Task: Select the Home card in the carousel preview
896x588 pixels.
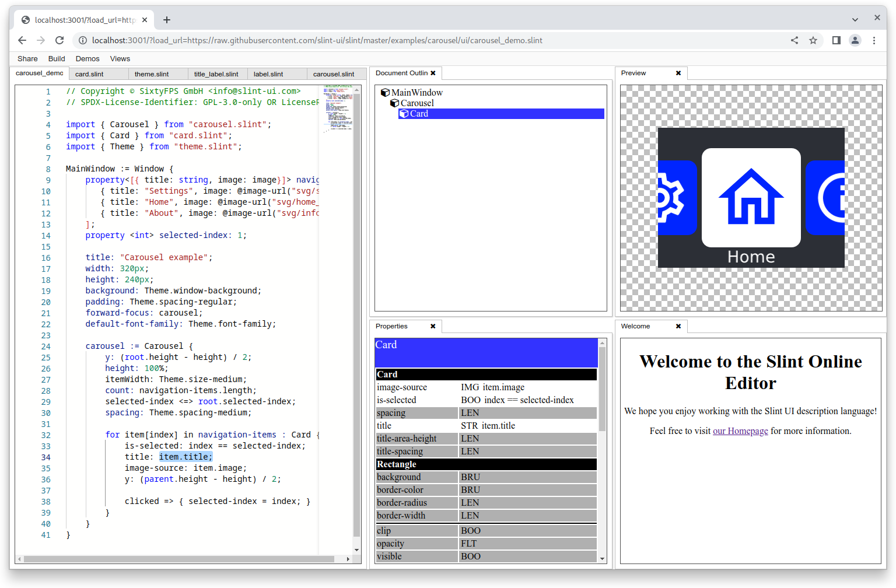Action: 751,197
